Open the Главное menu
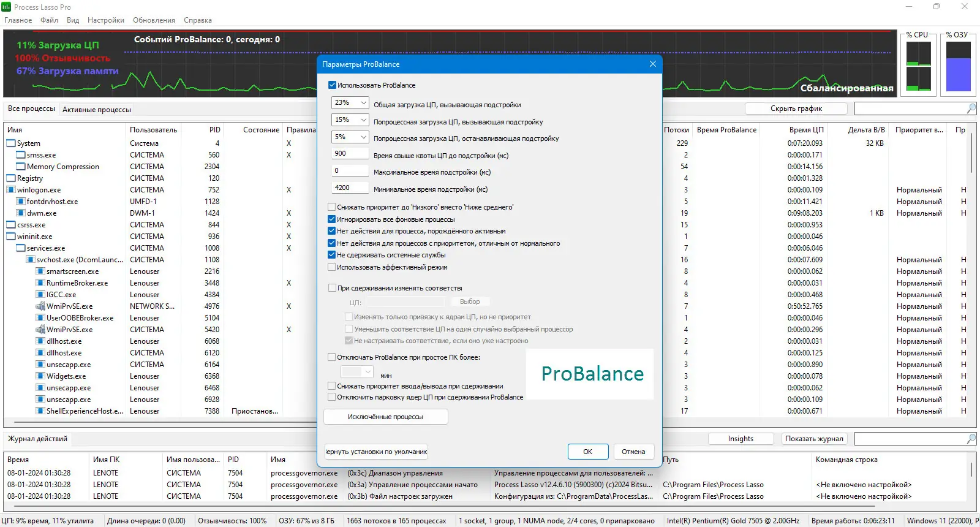980x527 pixels. [x=18, y=20]
